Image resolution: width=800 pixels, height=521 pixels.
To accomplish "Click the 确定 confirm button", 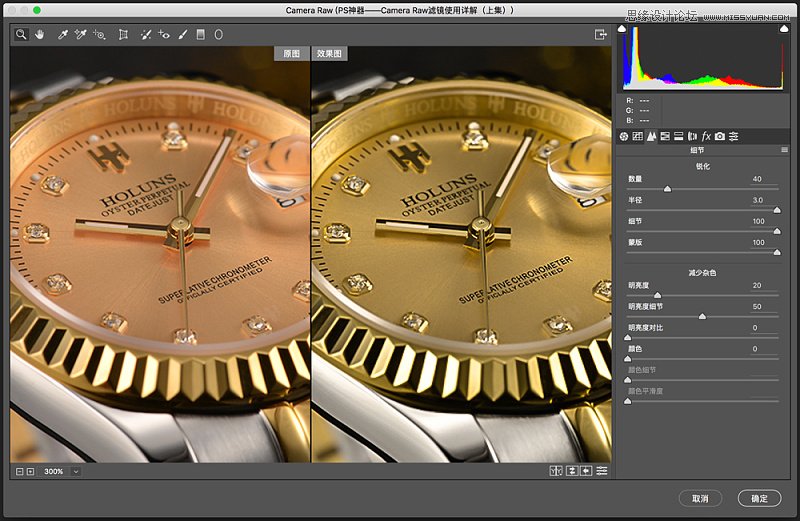I will coord(759,498).
